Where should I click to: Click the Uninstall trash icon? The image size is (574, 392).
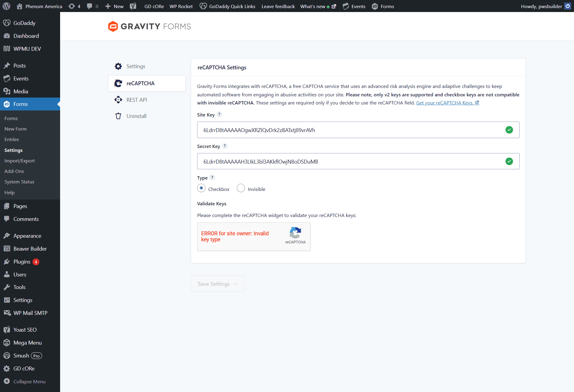[118, 116]
